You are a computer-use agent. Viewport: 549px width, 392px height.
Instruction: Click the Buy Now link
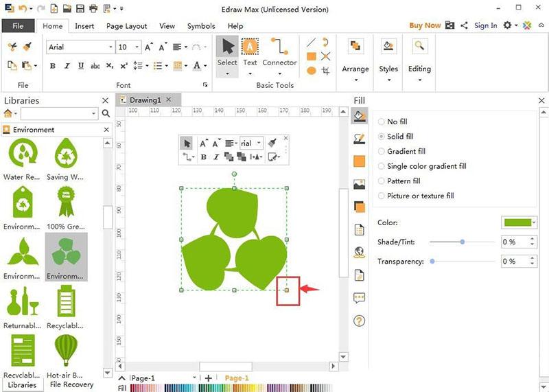click(425, 25)
